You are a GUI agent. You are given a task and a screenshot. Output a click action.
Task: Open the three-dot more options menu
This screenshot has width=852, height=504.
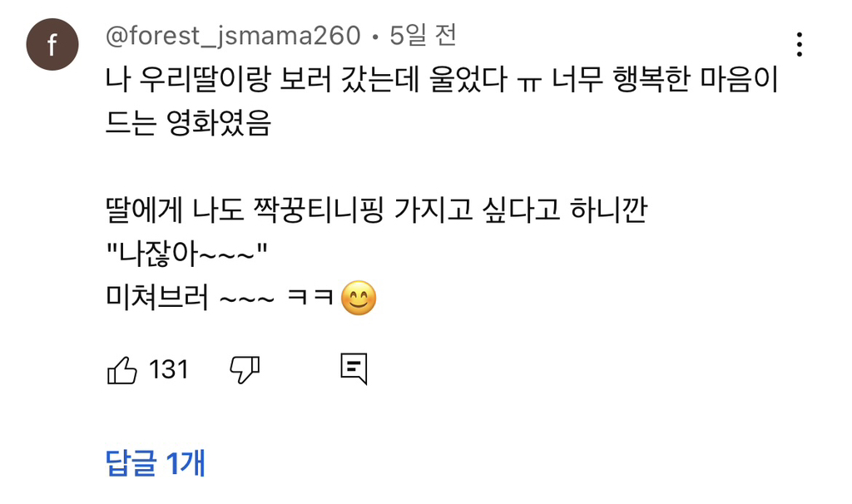[799, 43]
